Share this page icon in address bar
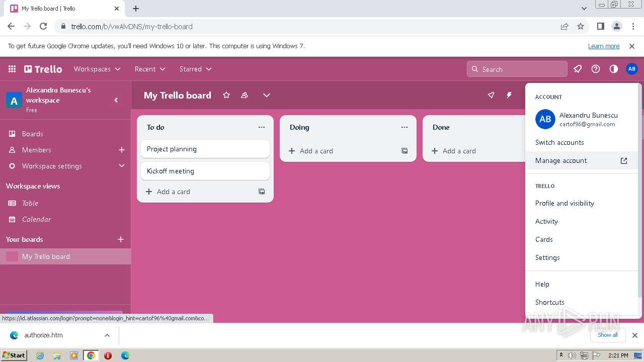Viewport: 644px width, 362px height. pos(565,26)
